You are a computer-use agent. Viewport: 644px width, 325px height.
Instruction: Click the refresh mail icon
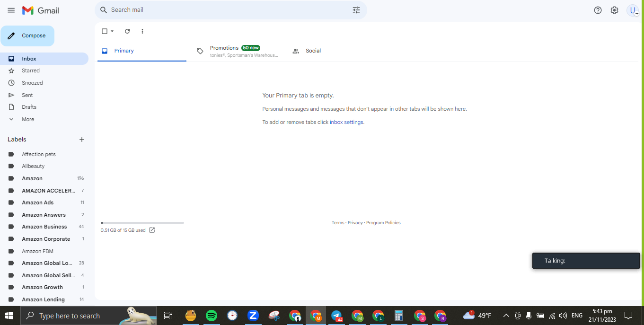pyautogui.click(x=127, y=31)
